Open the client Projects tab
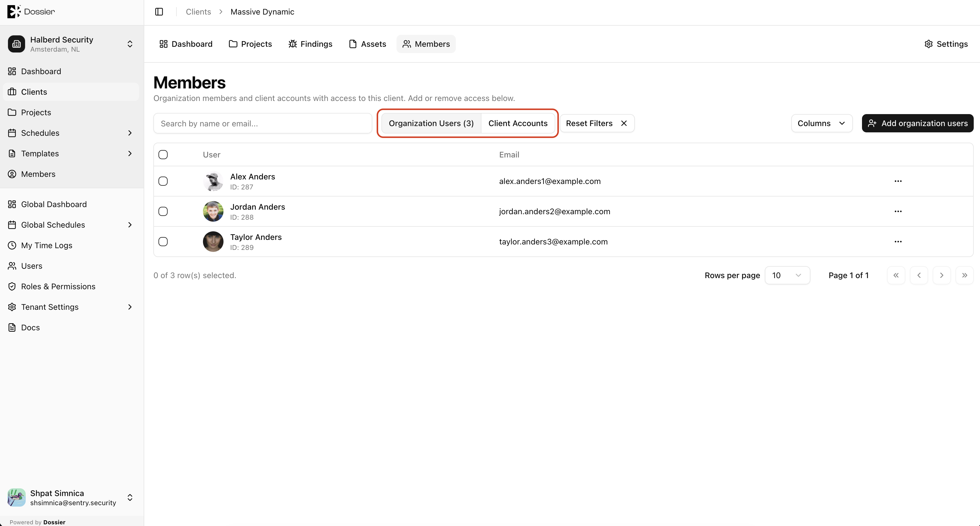The width and height of the screenshot is (980, 526). [x=250, y=44]
